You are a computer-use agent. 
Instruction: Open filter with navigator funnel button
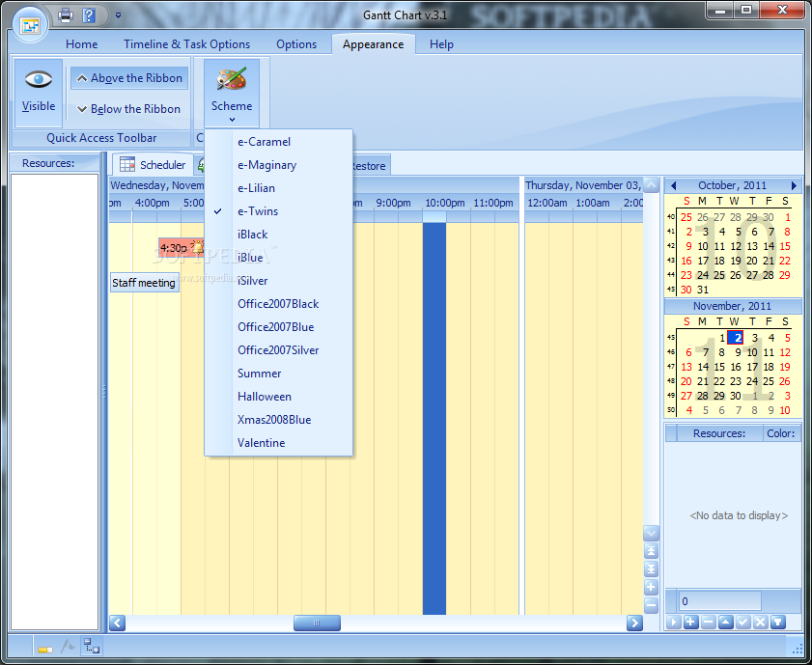778,622
